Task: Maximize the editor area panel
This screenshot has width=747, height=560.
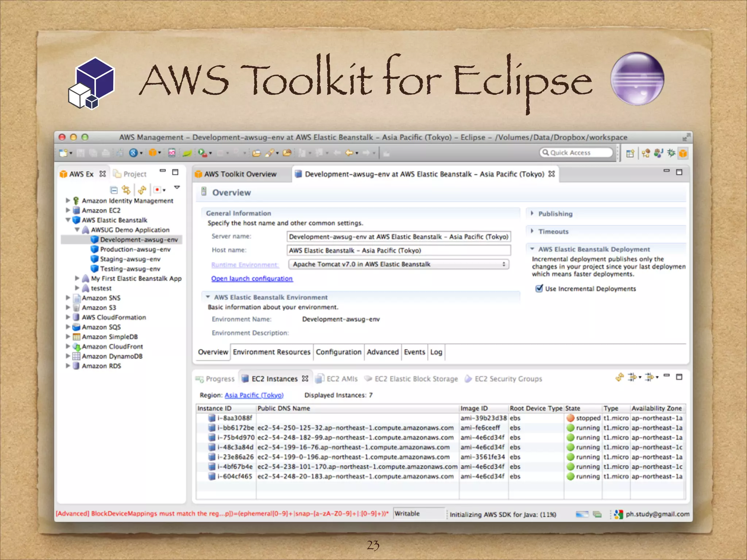Action: (679, 172)
